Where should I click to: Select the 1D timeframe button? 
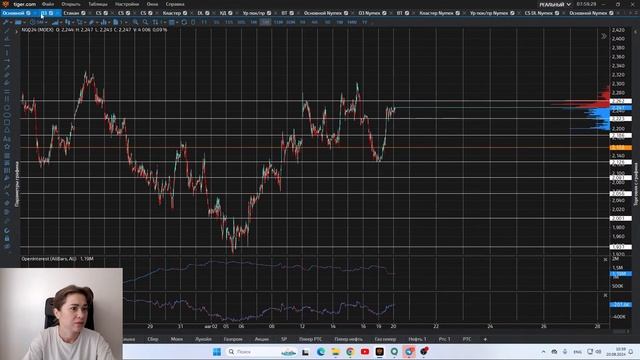[327, 22]
